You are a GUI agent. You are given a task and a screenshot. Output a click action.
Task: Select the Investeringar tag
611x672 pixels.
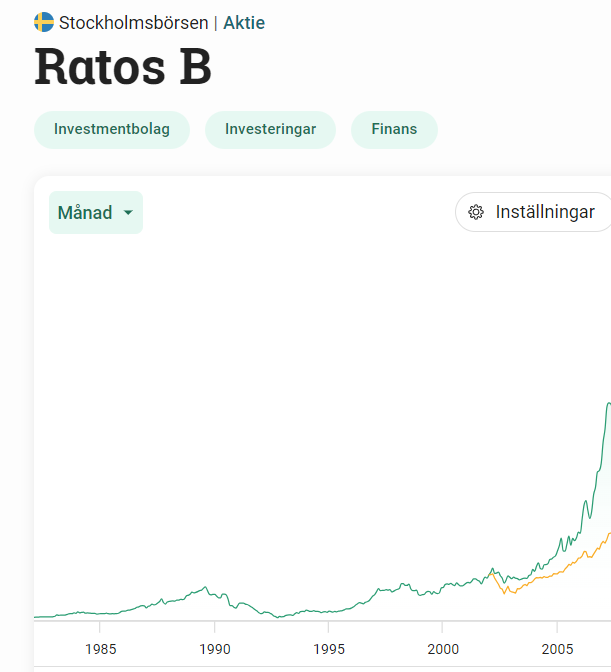270,129
